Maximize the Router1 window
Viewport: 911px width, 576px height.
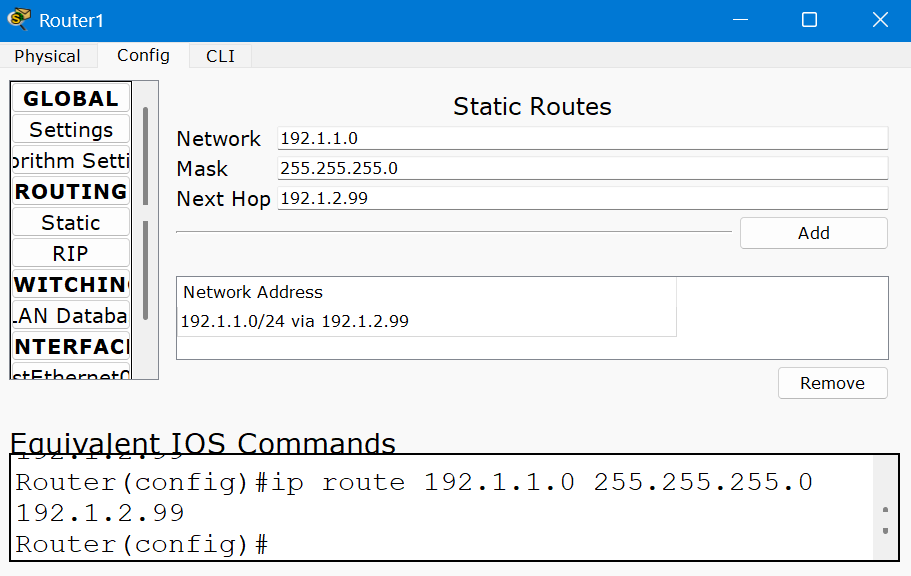click(x=809, y=20)
